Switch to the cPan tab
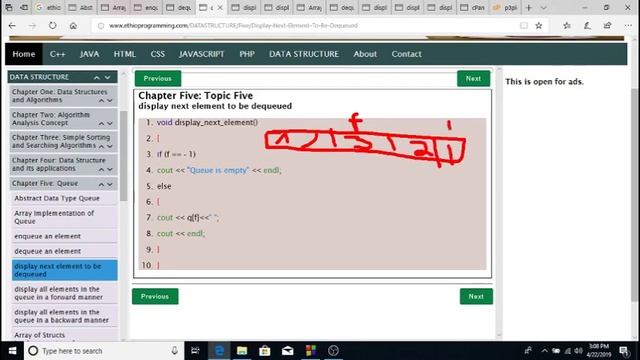640x360 pixels. 473,7
